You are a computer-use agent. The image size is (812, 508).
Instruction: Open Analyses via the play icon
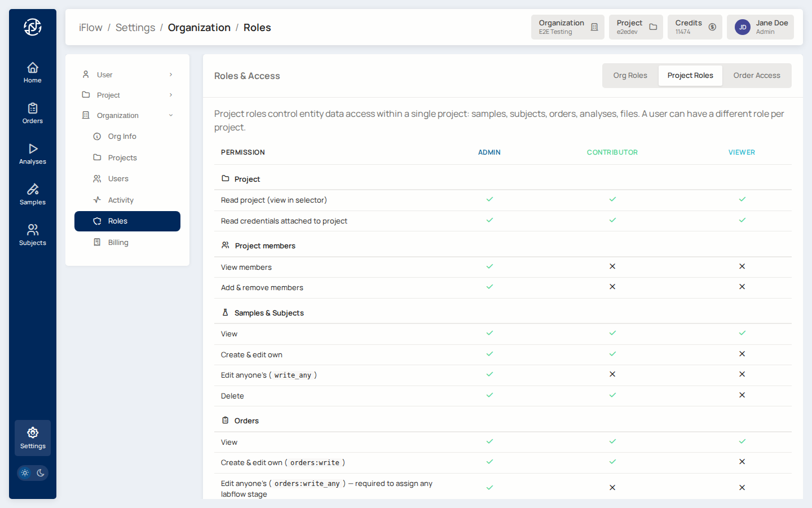pyautogui.click(x=33, y=154)
